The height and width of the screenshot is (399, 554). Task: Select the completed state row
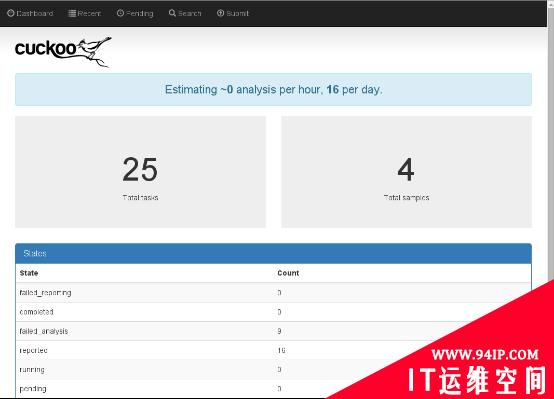pyautogui.click(x=273, y=312)
